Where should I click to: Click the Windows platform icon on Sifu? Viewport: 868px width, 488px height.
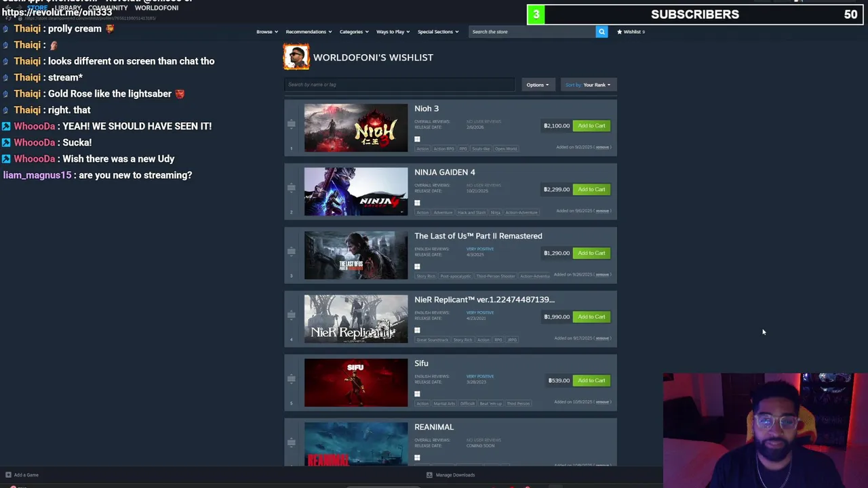point(417,394)
